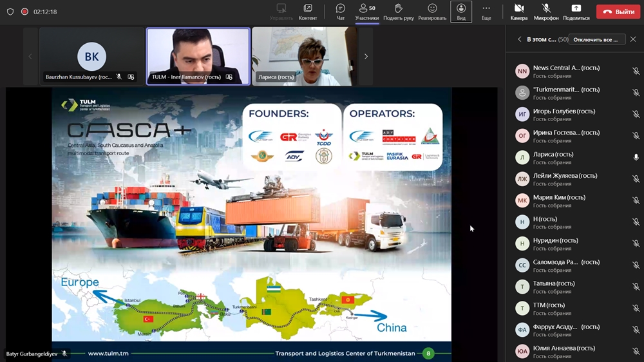Close the participants side panel
This screenshot has width=644, height=362.
point(633,39)
